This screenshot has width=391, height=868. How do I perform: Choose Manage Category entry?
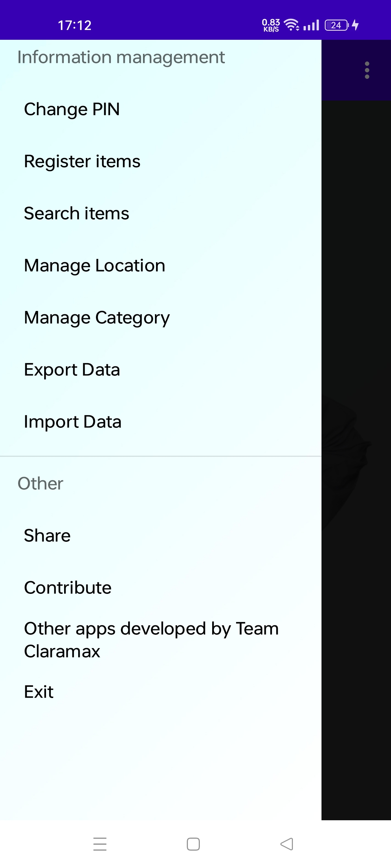point(161,318)
